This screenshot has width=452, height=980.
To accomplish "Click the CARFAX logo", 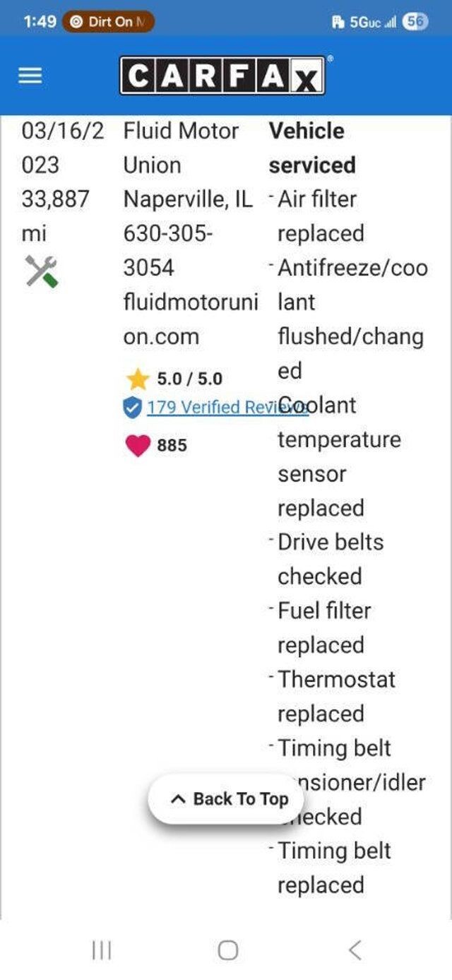I will click(222, 76).
